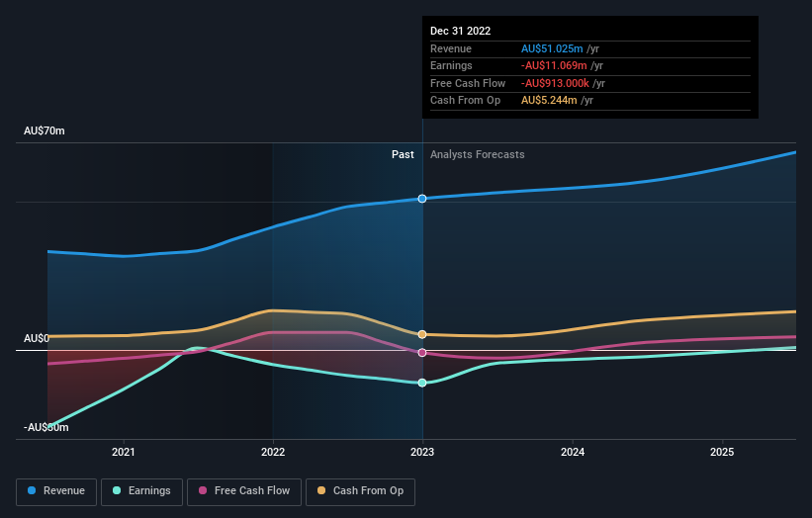Toggle the Free Cash Flow legend button
This screenshot has width=812, height=518.
244,491
